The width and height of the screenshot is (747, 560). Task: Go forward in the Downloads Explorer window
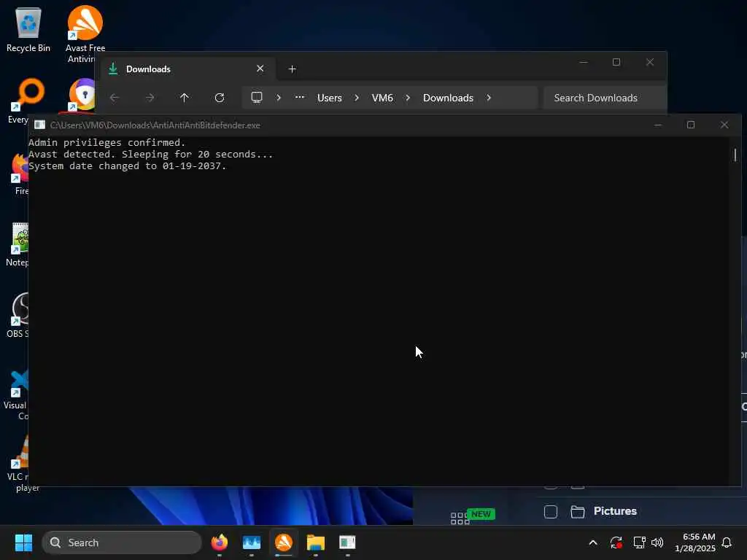pyautogui.click(x=150, y=98)
